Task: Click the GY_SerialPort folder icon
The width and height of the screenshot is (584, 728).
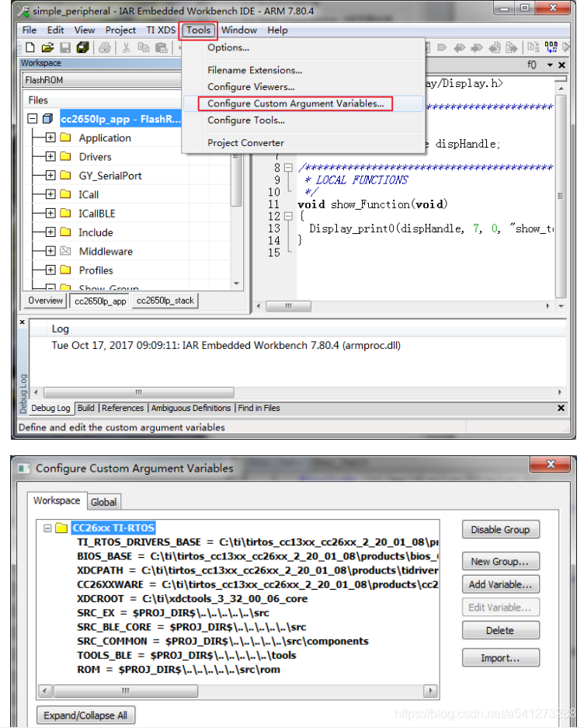Action: pos(65,176)
